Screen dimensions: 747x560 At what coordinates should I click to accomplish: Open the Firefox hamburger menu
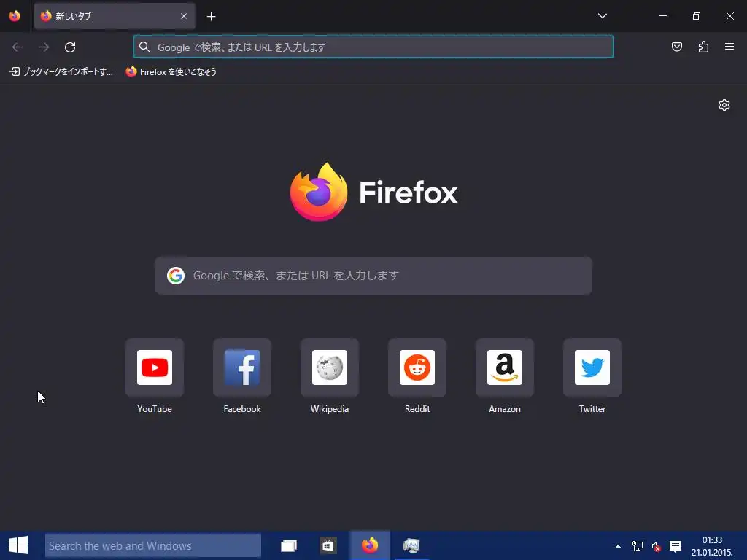729,47
